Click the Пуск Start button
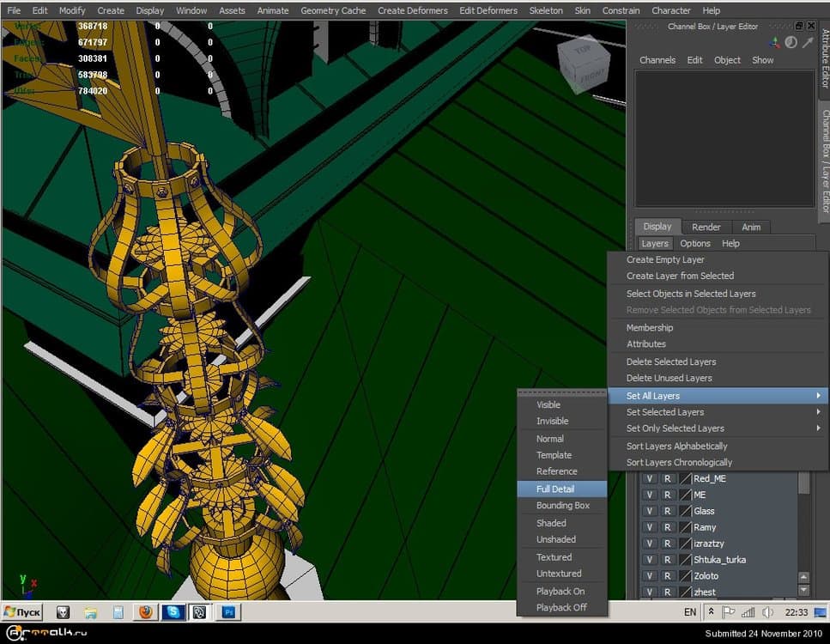 pos(23,612)
